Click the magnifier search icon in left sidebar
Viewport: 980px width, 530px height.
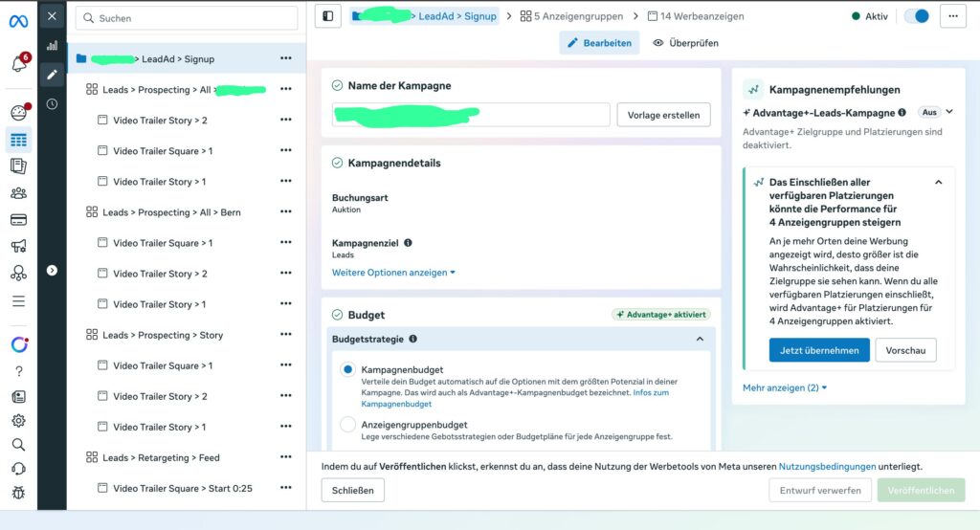point(19,444)
